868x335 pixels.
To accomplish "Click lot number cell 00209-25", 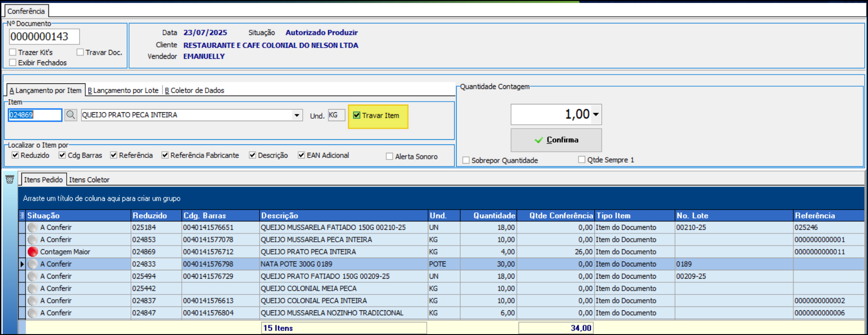I will [x=734, y=276].
